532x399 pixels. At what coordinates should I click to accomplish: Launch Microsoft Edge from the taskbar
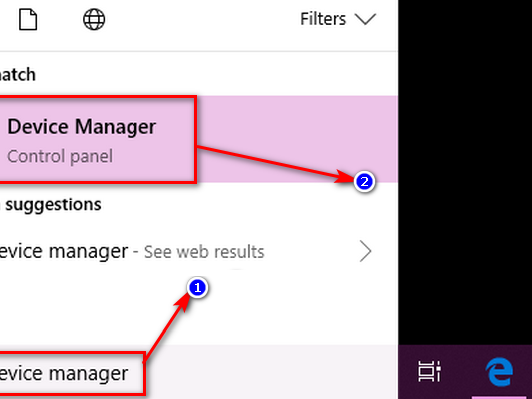pos(499,371)
